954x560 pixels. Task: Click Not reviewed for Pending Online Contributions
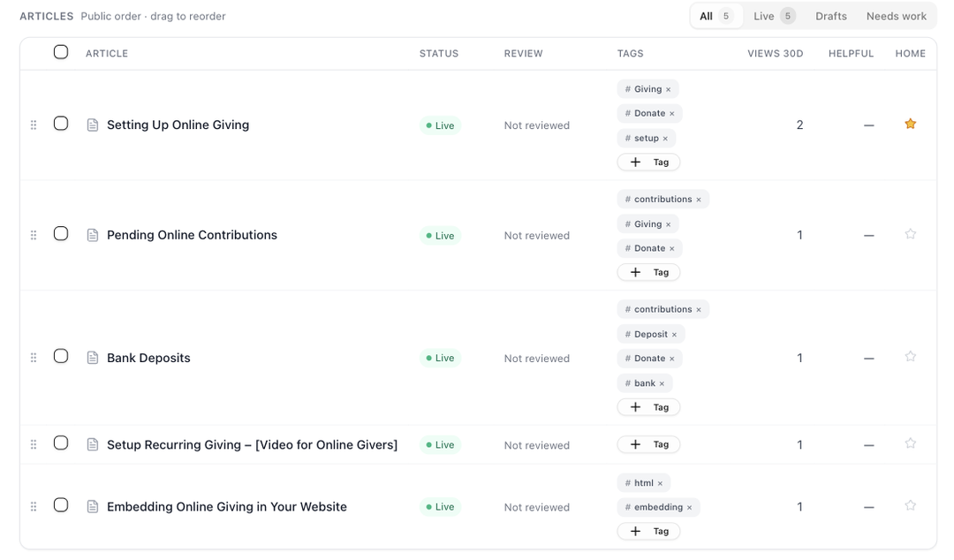click(537, 236)
